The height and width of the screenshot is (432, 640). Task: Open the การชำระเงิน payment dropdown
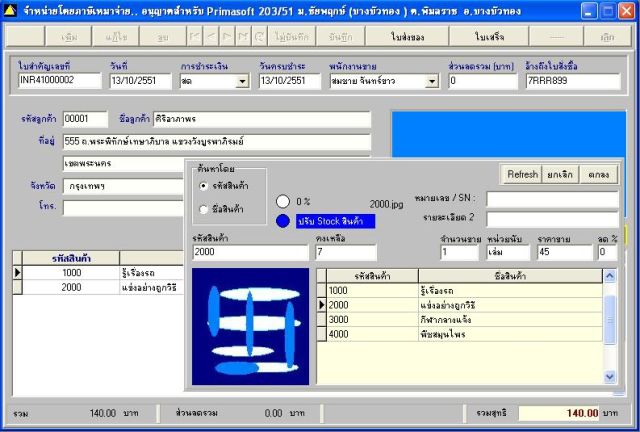[242, 81]
